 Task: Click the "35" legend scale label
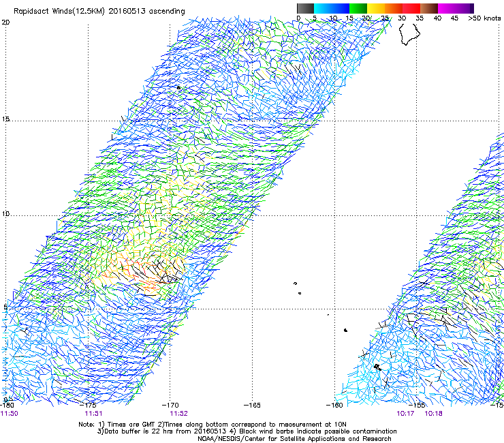click(x=420, y=18)
